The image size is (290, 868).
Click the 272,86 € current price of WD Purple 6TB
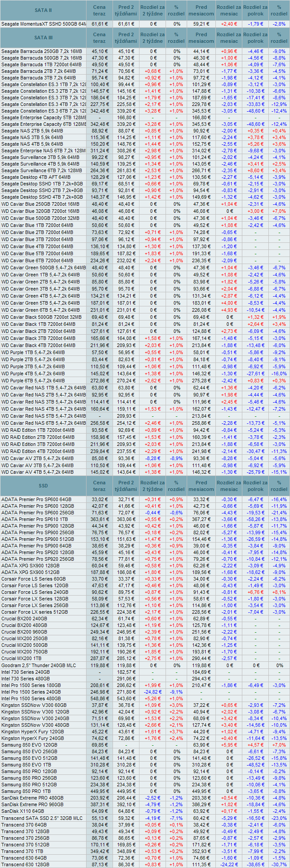click(99, 381)
